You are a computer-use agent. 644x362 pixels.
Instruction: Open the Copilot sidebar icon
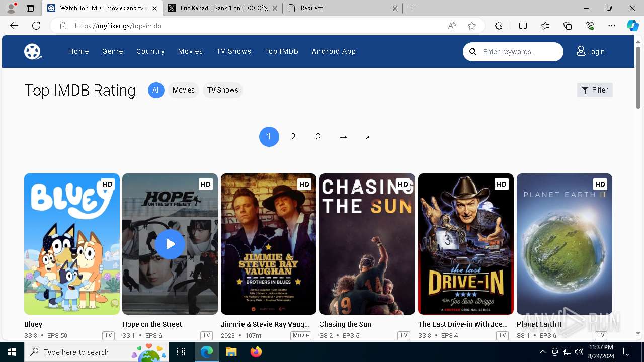click(x=632, y=26)
